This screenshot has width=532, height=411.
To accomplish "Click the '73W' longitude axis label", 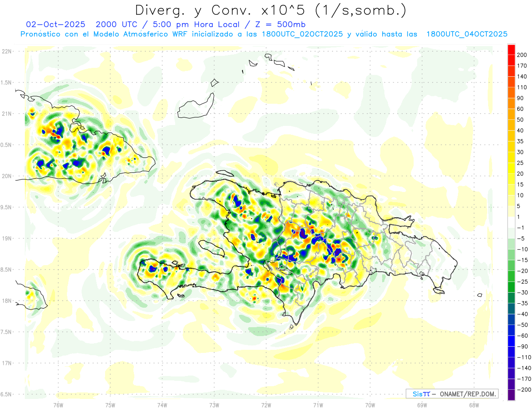I will 214,405.
